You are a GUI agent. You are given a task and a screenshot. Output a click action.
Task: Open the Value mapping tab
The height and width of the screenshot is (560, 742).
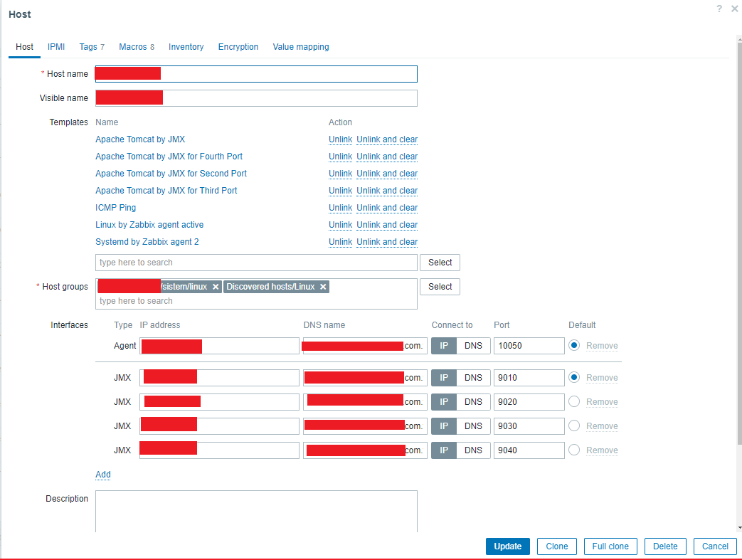point(301,47)
